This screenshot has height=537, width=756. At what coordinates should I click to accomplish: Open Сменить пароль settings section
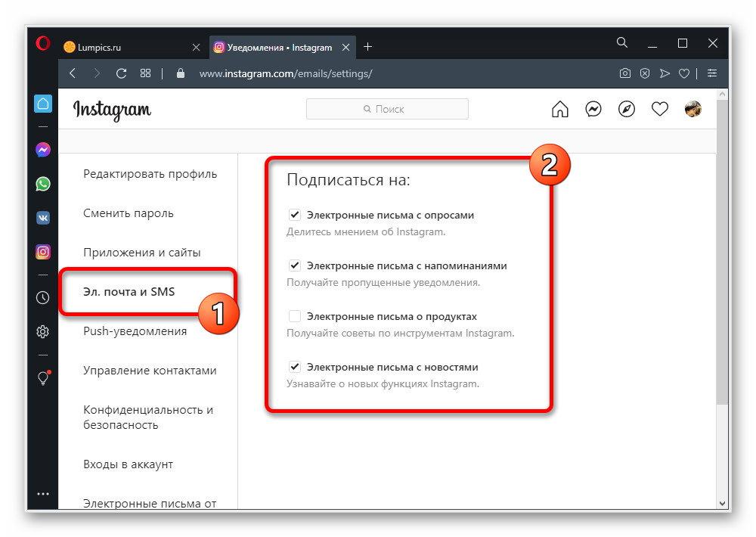(129, 213)
